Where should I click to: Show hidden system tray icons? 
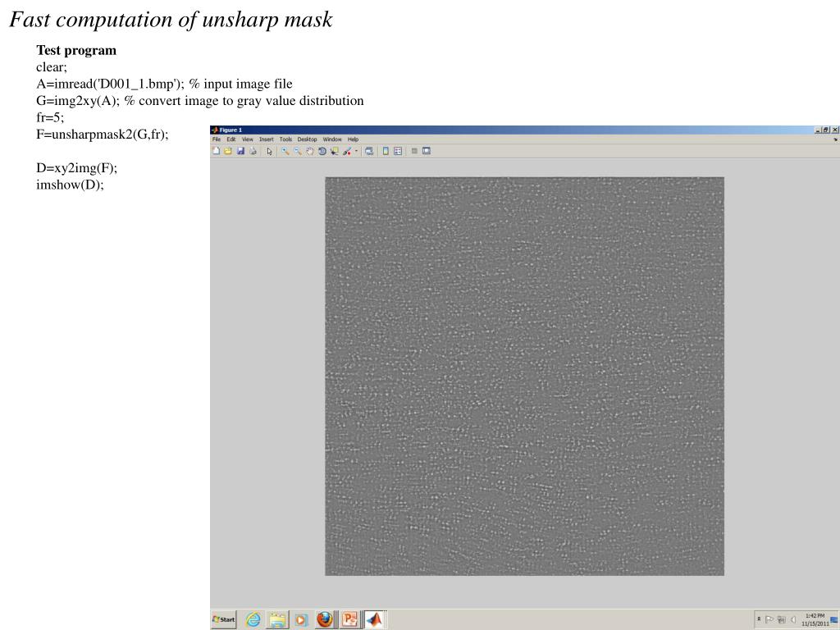(759, 619)
